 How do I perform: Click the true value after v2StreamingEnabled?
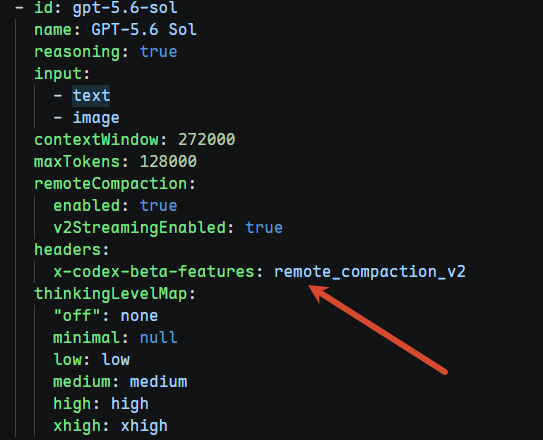coord(264,228)
